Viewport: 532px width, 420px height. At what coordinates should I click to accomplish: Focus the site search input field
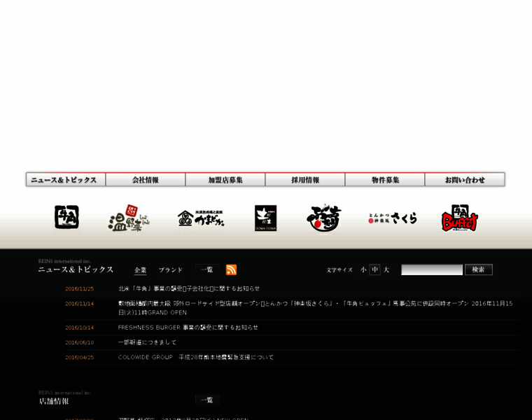click(432, 269)
